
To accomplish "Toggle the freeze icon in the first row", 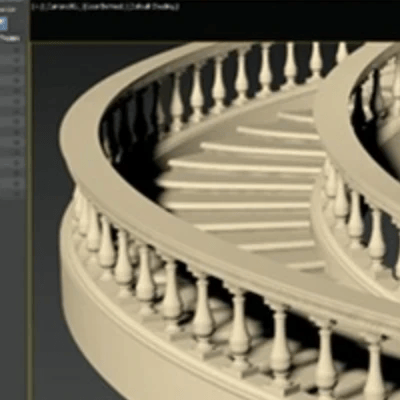I will click(x=16, y=50).
